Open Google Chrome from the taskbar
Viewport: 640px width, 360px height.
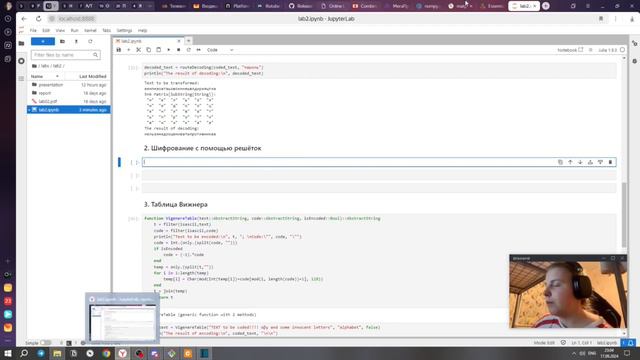point(106,353)
